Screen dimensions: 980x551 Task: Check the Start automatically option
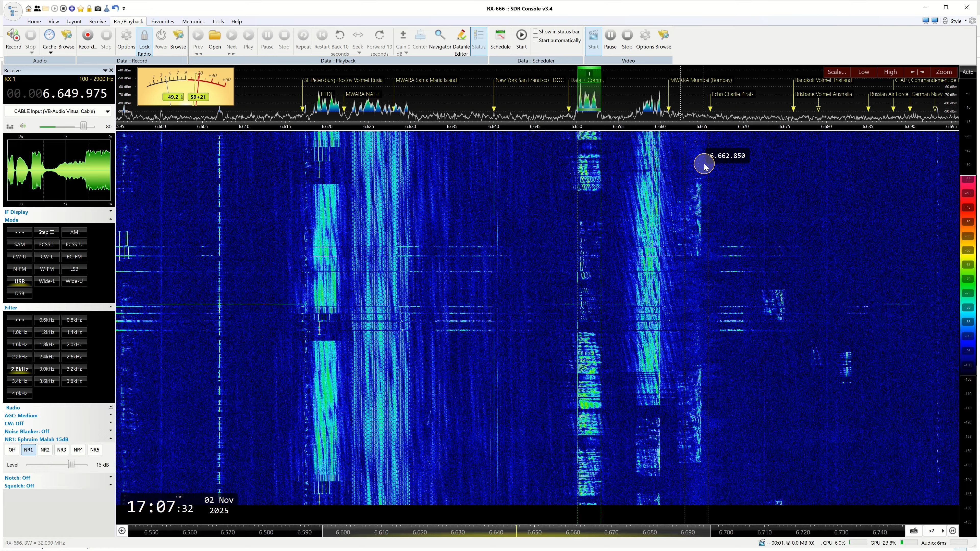click(535, 40)
